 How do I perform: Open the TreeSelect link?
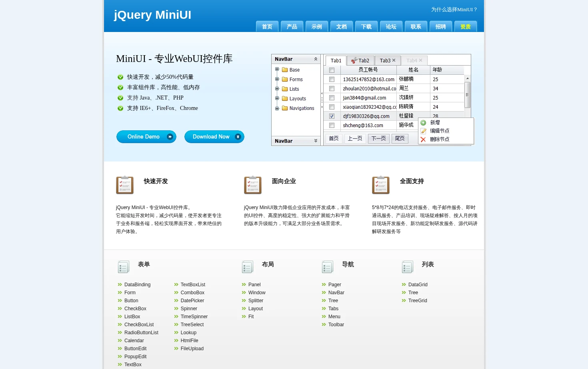(x=192, y=325)
